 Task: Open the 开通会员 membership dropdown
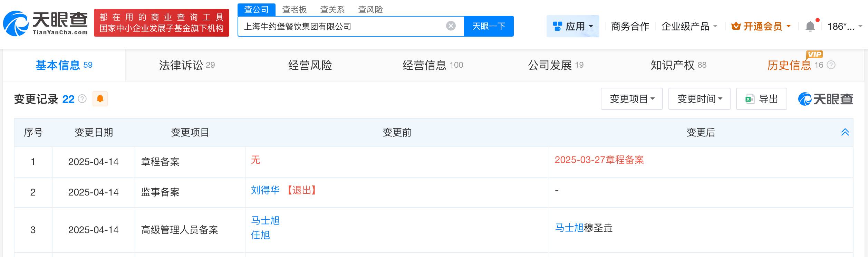point(761,26)
